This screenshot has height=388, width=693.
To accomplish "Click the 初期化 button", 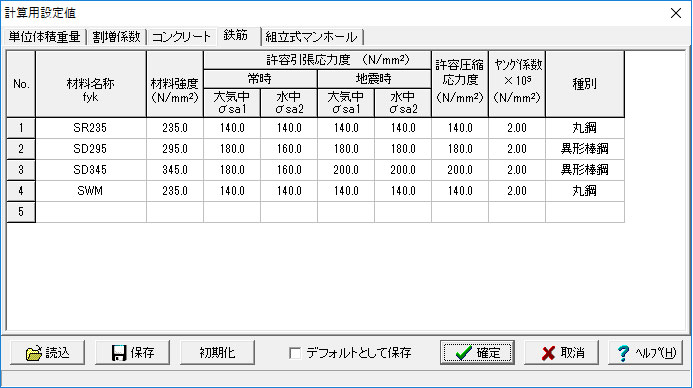I will (217, 353).
